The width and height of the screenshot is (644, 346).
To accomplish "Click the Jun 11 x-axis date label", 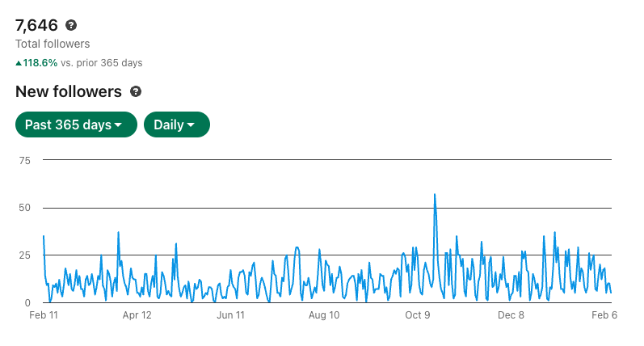I will click(230, 315).
